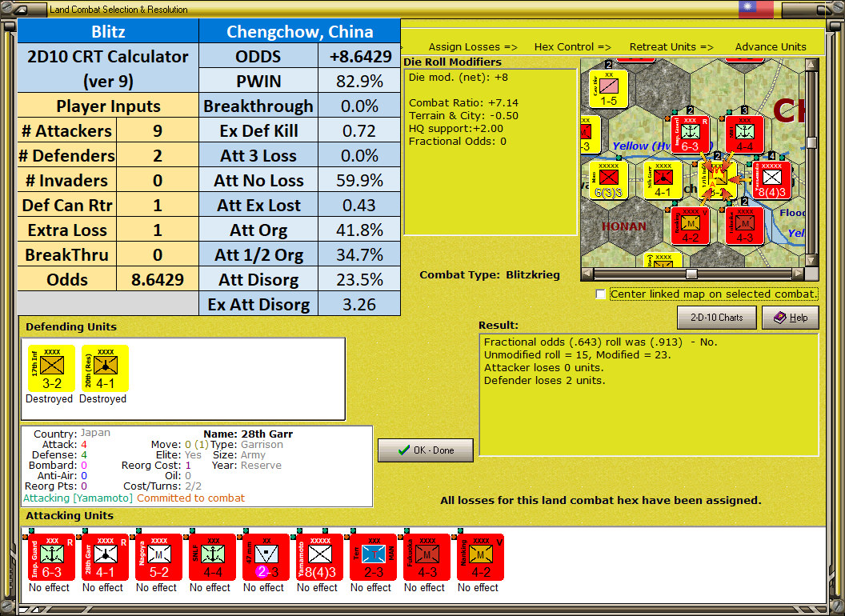Screen dimensions: 845x616
Task: Click the PWIN value 82.9%
Action: point(359,82)
